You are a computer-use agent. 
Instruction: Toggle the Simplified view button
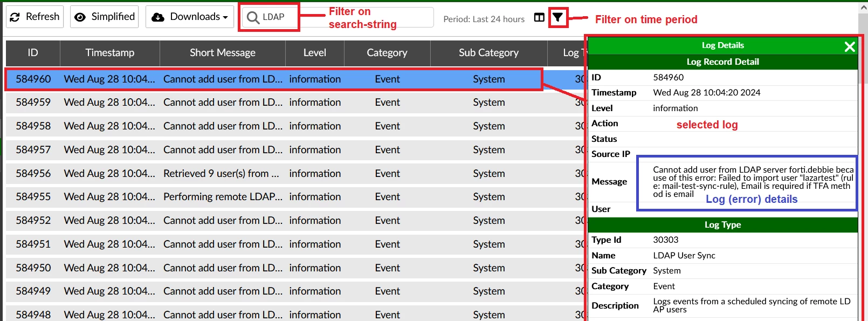tap(104, 17)
